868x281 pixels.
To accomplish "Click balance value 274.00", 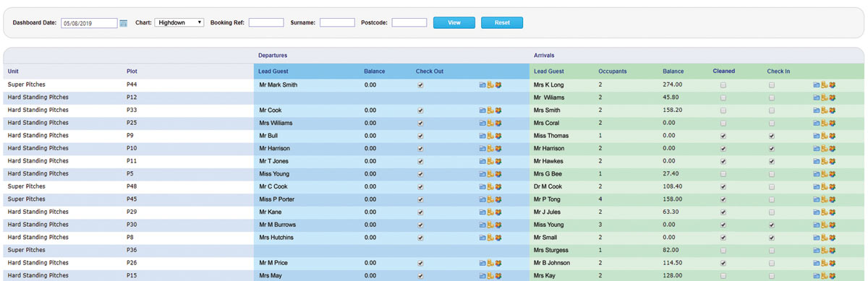I will 673,85.
